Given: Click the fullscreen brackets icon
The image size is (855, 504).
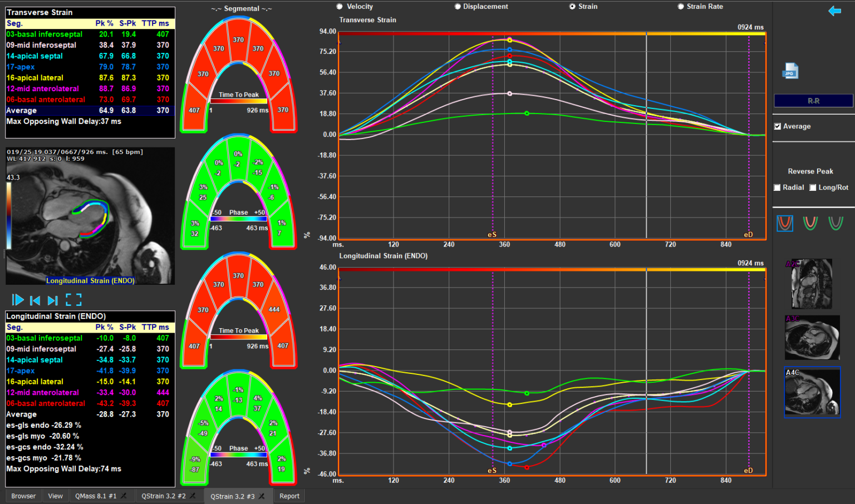Looking at the screenshot, I should (73, 300).
